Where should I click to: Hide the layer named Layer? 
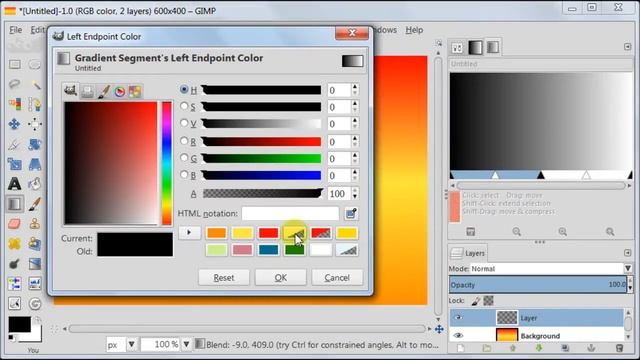click(x=458, y=318)
